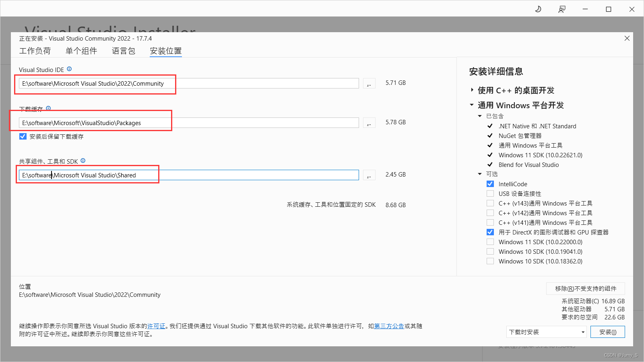Open the 许可证 link
644x362 pixels.
pos(156,326)
